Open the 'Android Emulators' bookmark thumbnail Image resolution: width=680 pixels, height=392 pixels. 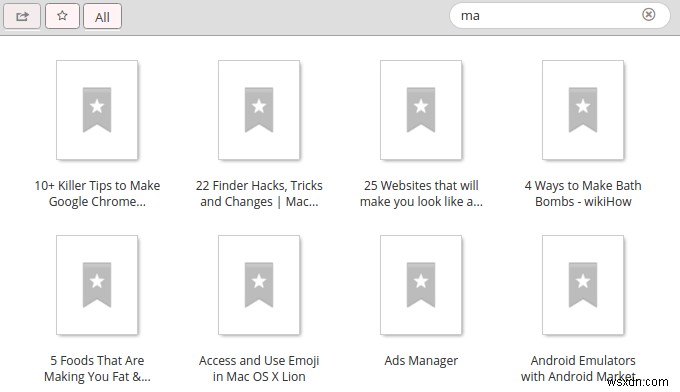tap(583, 285)
